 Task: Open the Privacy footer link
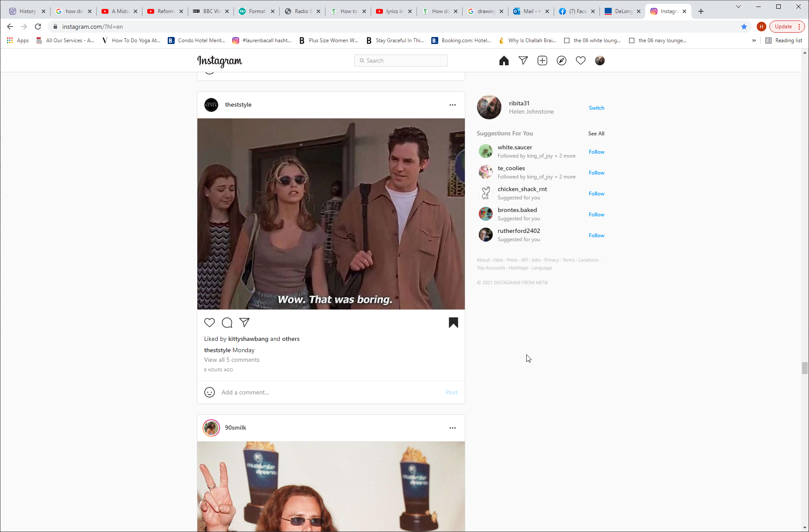pyautogui.click(x=551, y=260)
